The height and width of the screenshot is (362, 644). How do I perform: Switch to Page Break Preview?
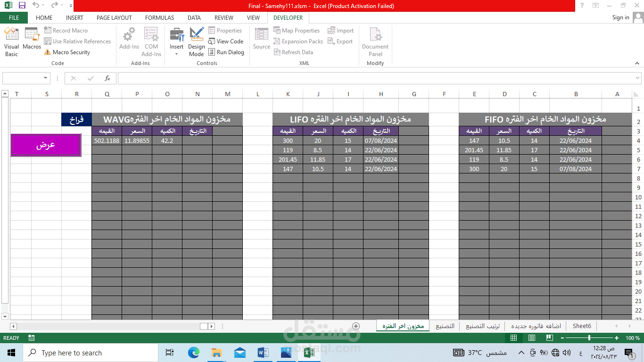549,338
